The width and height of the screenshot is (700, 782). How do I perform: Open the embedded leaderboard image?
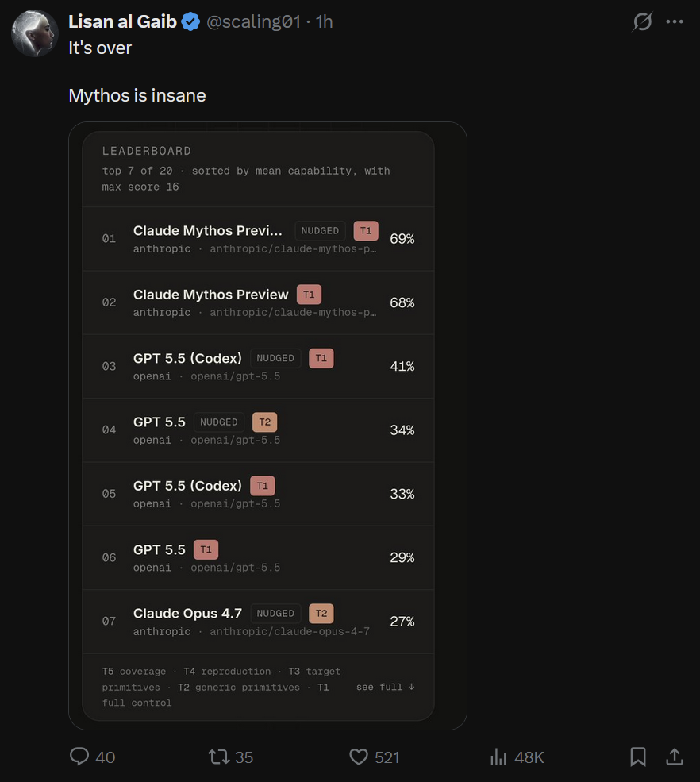point(267,426)
